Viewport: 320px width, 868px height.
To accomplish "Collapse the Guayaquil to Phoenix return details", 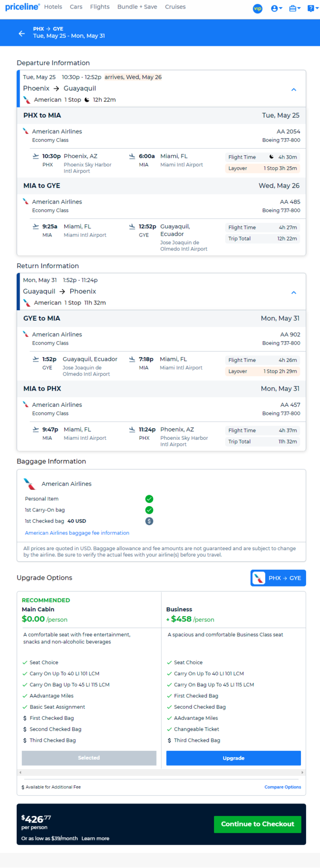I will pos(294,293).
